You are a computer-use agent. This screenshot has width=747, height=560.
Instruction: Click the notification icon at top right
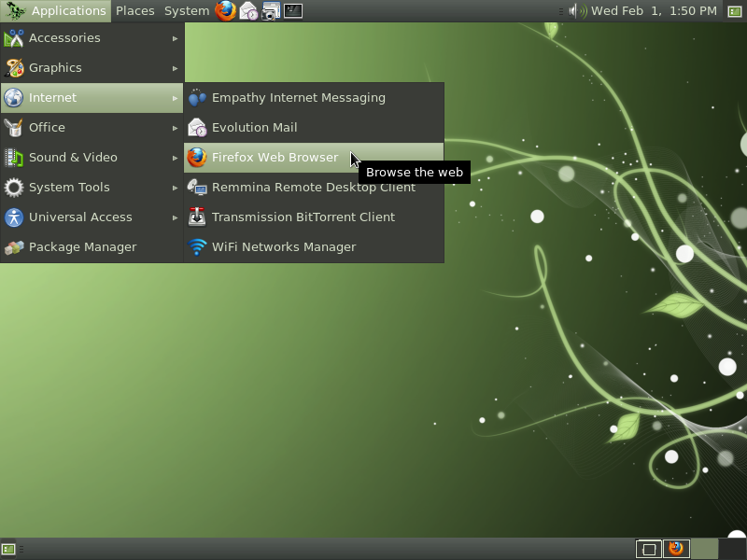[734, 11]
